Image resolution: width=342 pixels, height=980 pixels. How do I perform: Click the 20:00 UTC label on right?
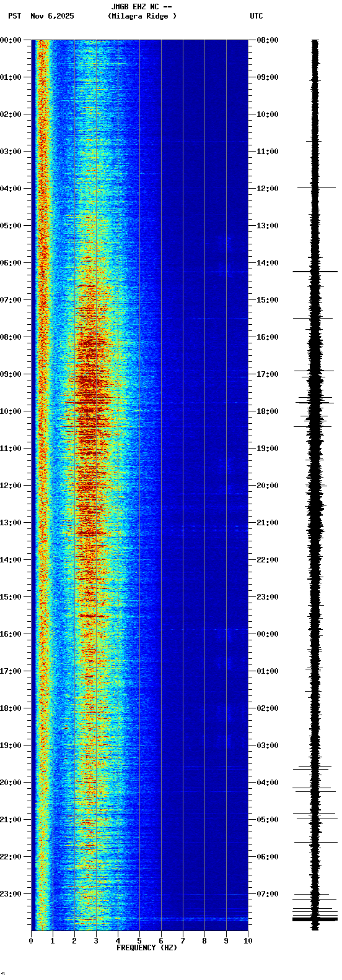(267, 486)
